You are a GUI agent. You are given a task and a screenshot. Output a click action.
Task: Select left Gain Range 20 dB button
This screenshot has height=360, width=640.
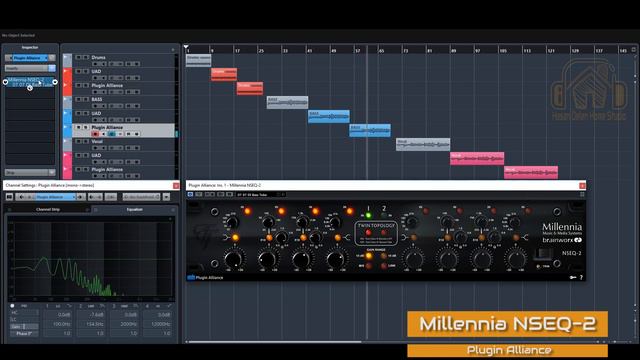(369, 266)
